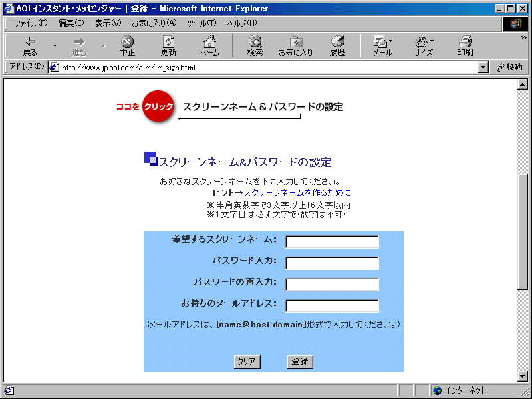Click the text [name@host.domain]
Viewport: 532px width, 399px height.
[261, 325]
